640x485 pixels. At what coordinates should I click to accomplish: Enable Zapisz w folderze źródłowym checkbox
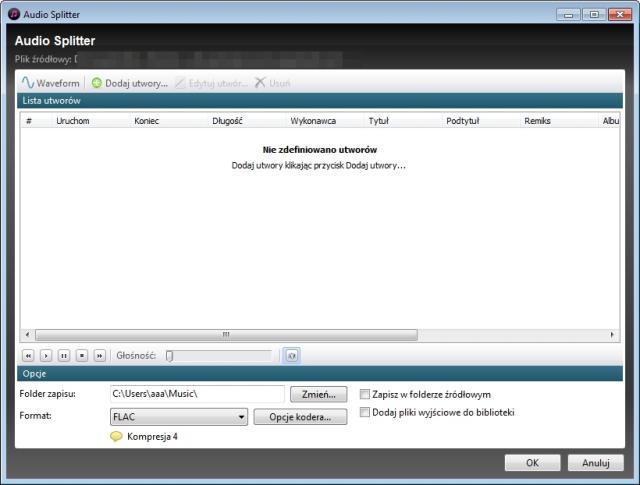tap(366, 394)
